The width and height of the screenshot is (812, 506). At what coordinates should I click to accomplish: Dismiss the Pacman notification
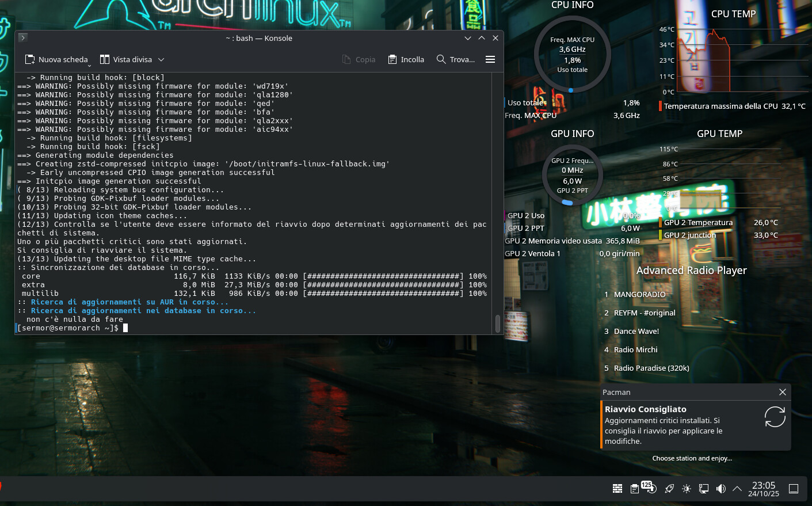[x=782, y=392]
